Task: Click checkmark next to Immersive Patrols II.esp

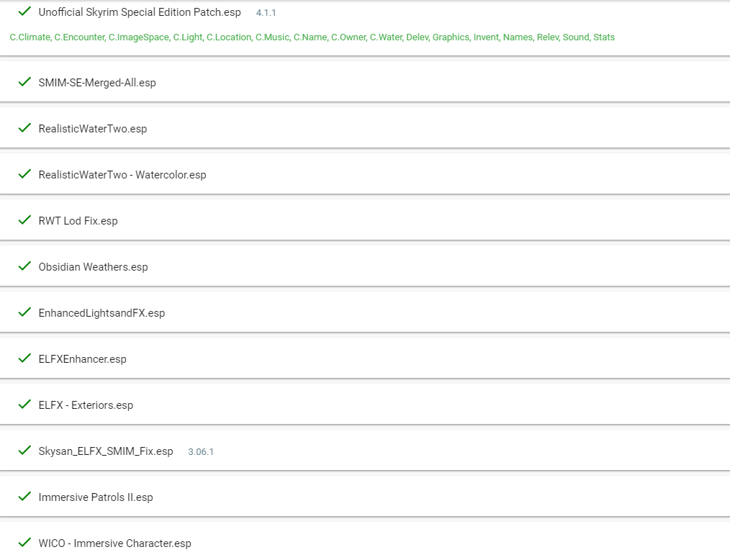Action: pos(24,497)
